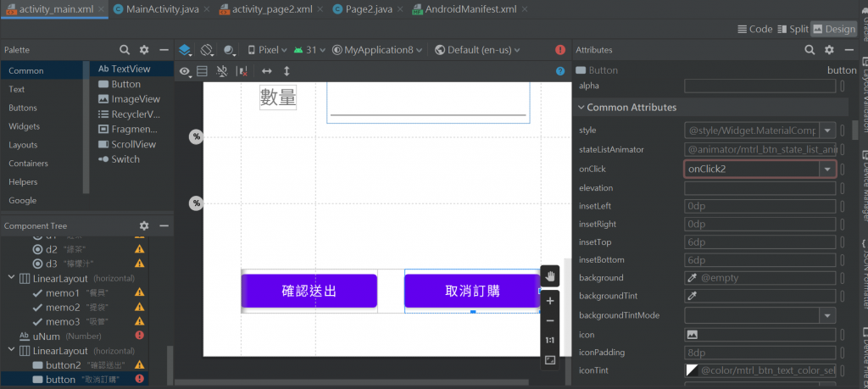868x389 pixels.
Task: Pick Switch widget from palette
Action: (120, 158)
